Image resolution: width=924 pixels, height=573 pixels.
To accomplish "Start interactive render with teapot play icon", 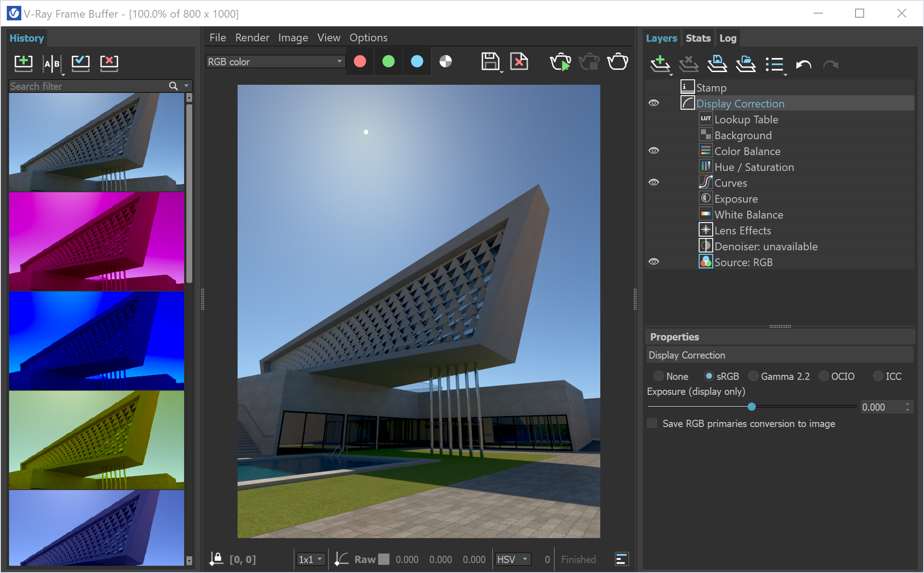I will pyautogui.click(x=560, y=62).
